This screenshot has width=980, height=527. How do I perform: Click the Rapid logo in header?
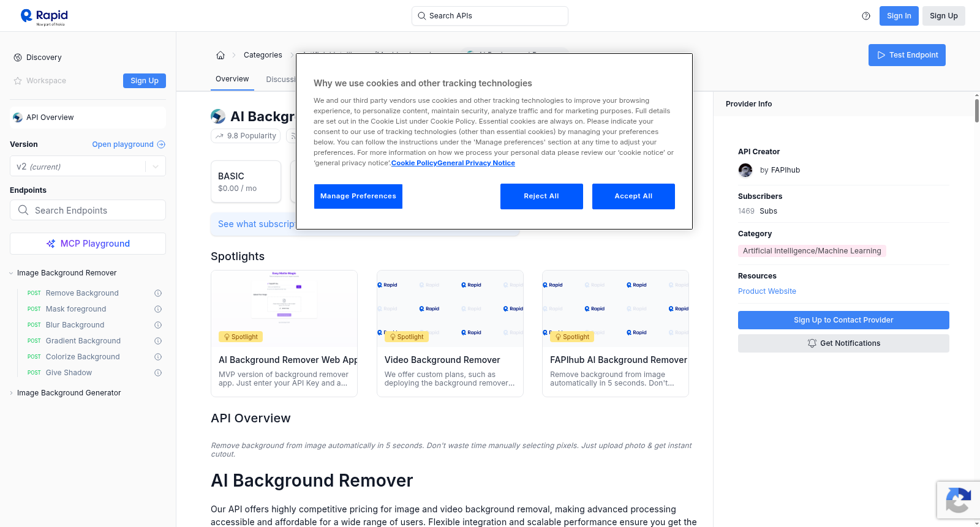coord(44,17)
